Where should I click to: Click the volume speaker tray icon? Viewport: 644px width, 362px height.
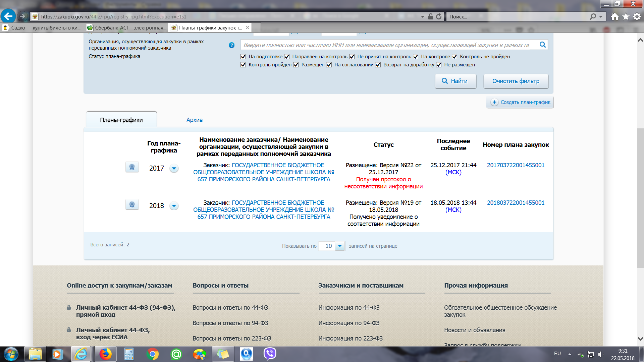pos(601,354)
